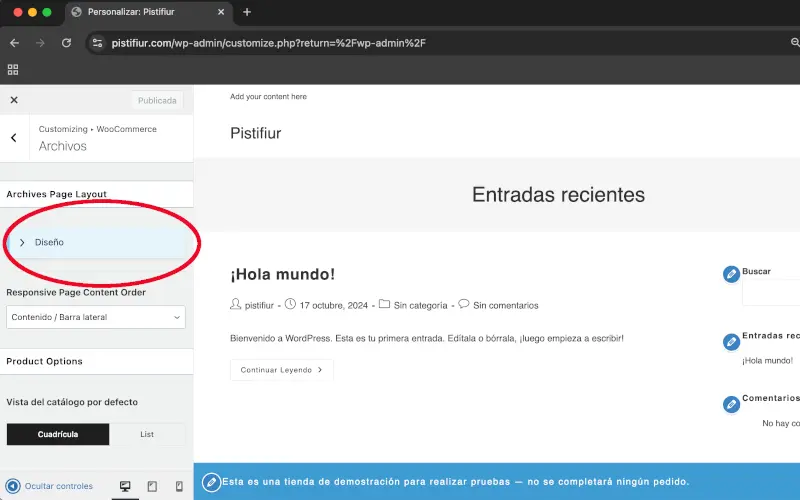Click the Sin comentarios link

point(506,306)
